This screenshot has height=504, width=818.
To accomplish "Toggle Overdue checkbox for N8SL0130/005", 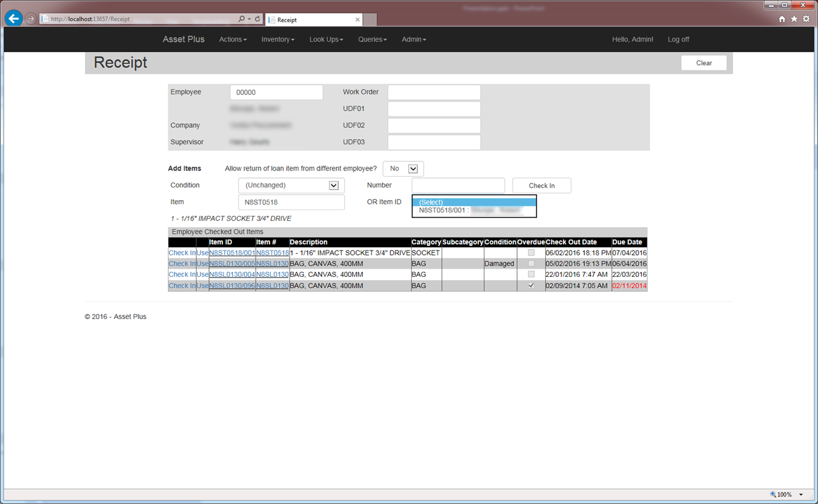I will pyautogui.click(x=531, y=264).
